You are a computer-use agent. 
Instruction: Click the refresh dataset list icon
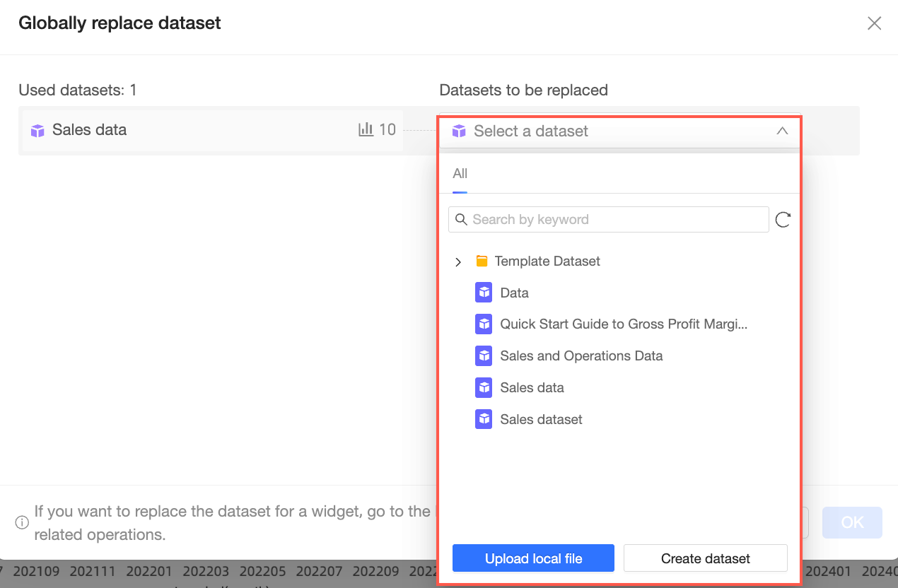[783, 220]
